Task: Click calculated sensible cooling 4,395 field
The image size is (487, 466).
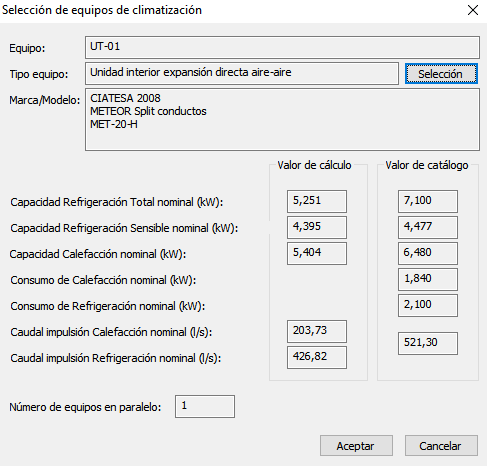Action: click(x=317, y=227)
